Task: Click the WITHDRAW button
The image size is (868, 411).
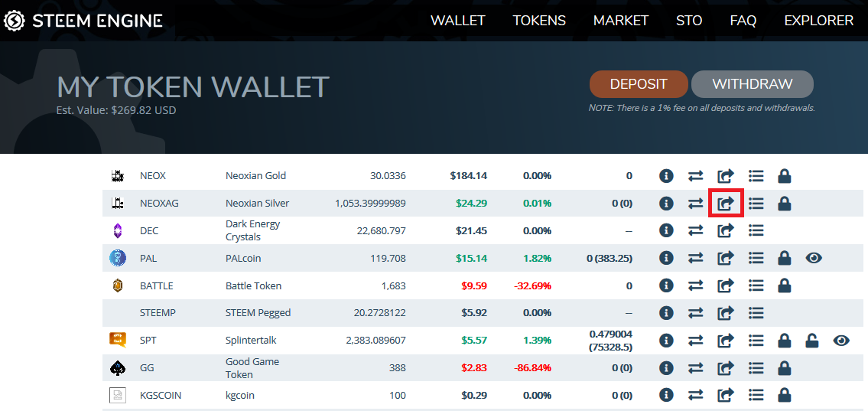Action: pos(753,84)
